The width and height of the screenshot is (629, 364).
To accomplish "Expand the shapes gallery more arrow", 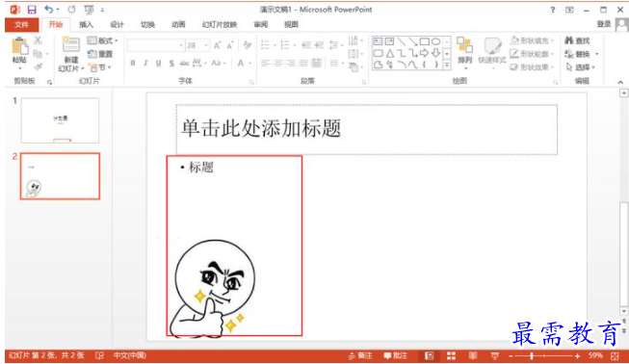I will pyautogui.click(x=447, y=65).
